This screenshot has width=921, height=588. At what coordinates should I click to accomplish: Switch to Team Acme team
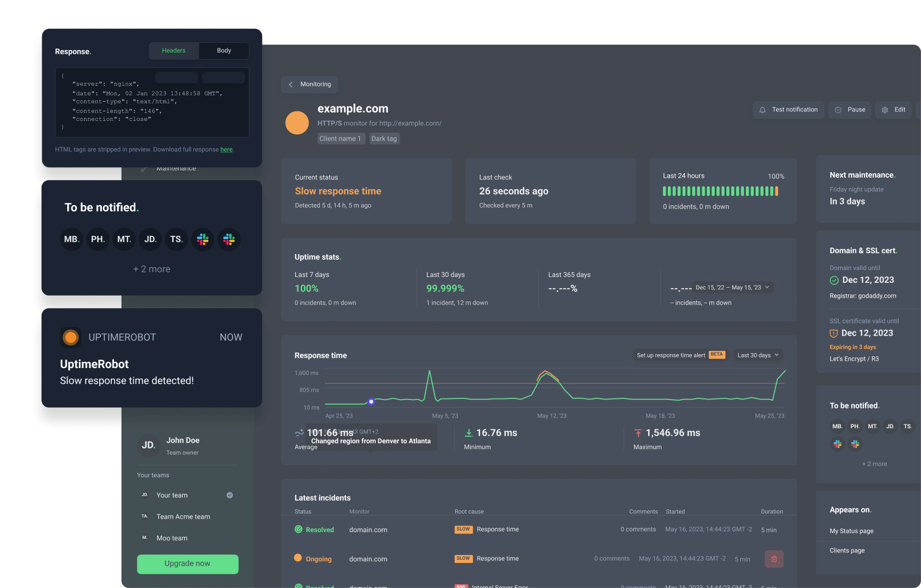click(183, 517)
